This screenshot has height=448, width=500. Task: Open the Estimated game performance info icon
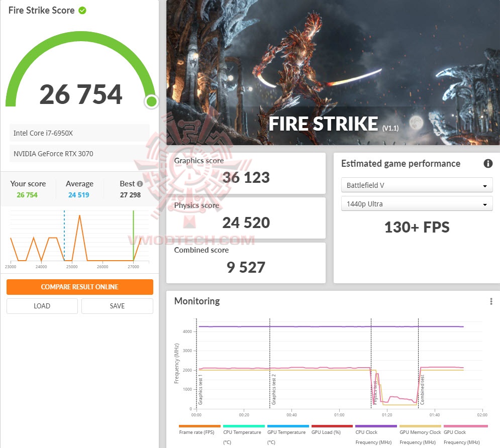(488, 163)
